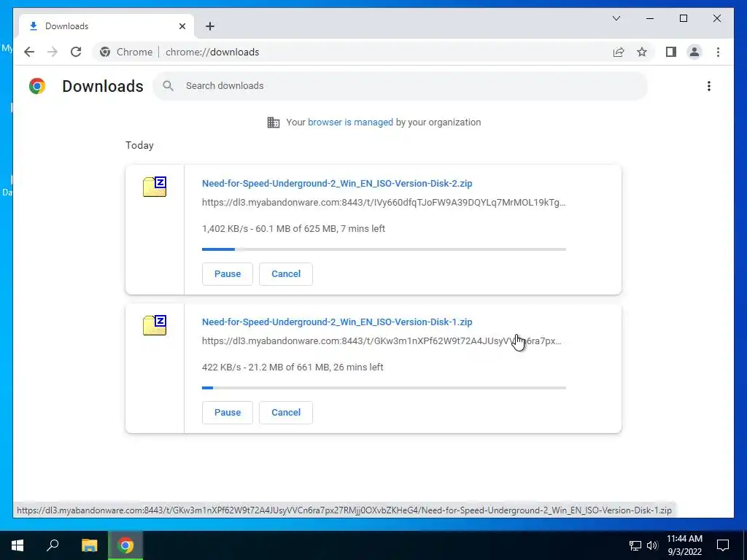Focus the Search downloads field
Image resolution: width=747 pixels, height=560 pixels.
coord(400,86)
